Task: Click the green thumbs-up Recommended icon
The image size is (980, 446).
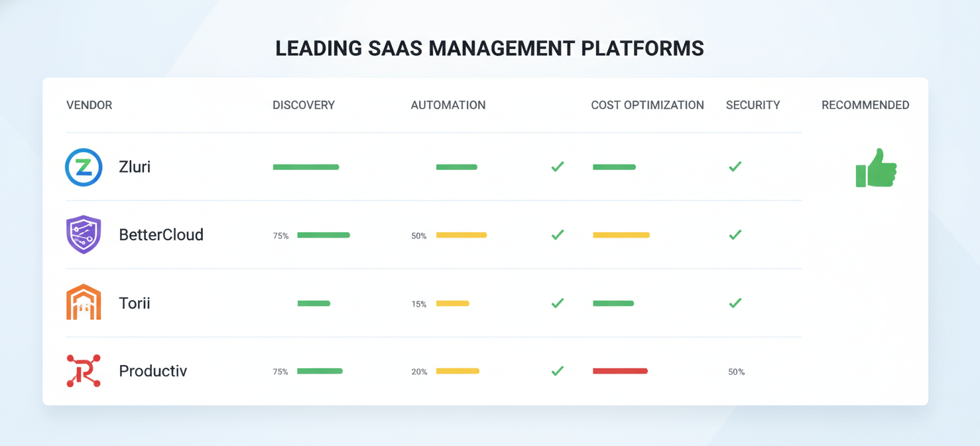Action: tap(876, 168)
